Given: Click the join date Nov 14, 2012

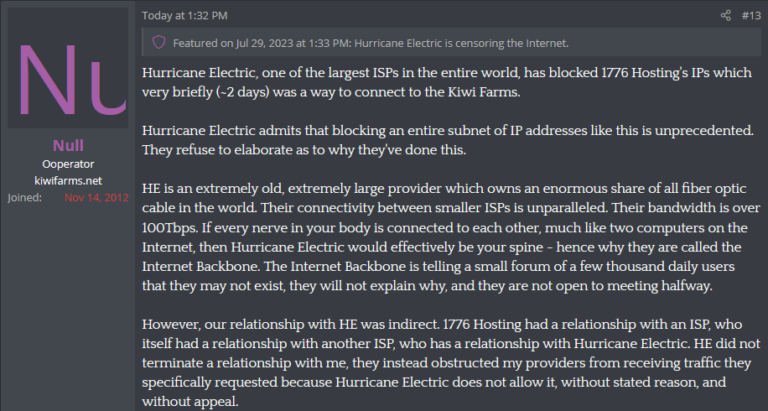Looking at the screenshot, I should click(96, 197).
